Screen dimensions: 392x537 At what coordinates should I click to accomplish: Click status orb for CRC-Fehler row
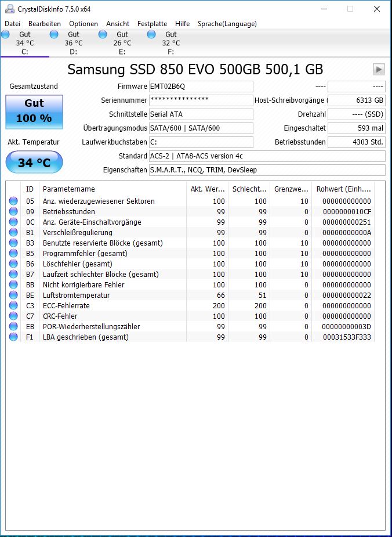pyautogui.click(x=13, y=316)
